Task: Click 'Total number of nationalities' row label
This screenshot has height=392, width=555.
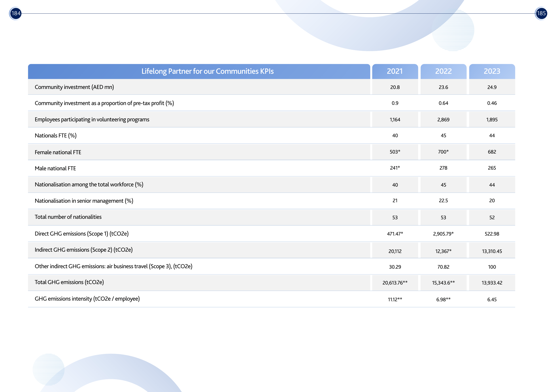Action: click(68, 217)
